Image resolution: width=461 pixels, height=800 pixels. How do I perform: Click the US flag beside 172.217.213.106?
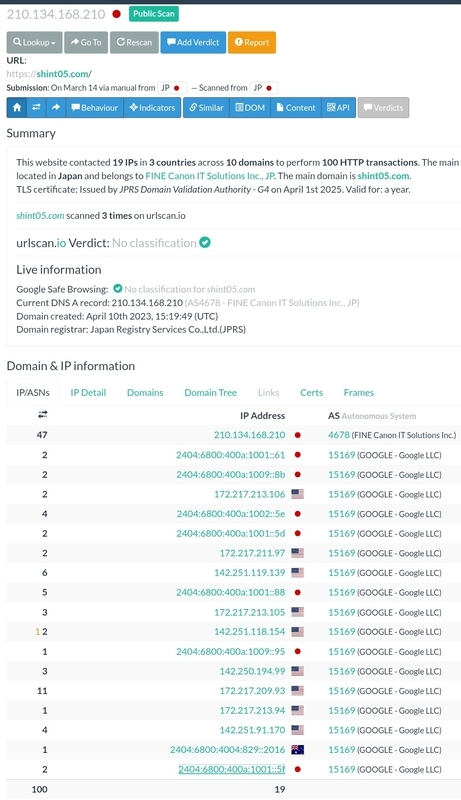click(x=297, y=494)
